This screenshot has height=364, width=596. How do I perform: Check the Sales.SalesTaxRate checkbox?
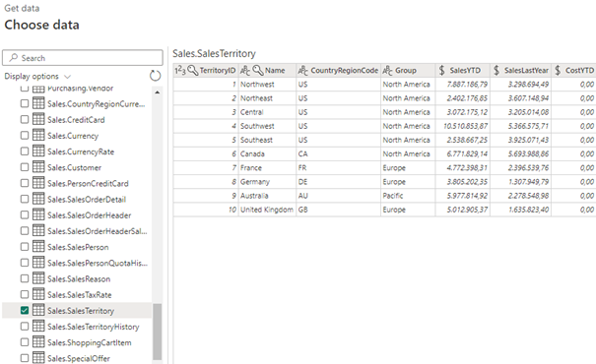(25, 294)
